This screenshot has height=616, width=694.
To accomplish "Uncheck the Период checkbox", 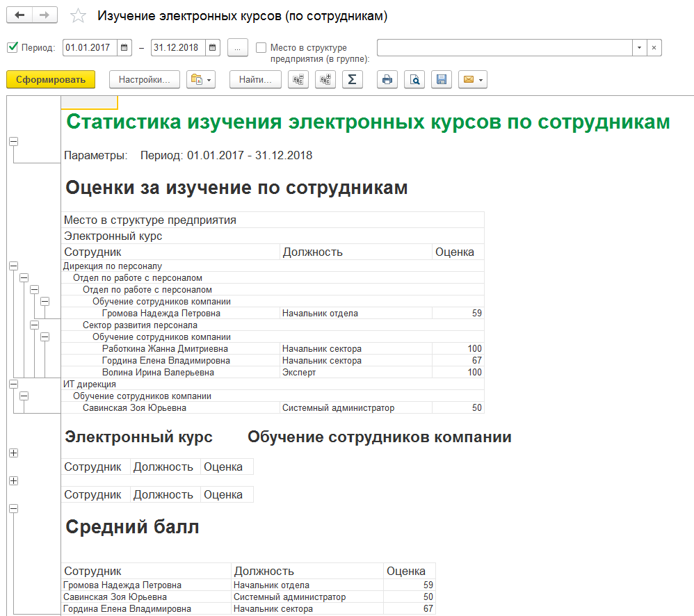I will (x=12, y=48).
